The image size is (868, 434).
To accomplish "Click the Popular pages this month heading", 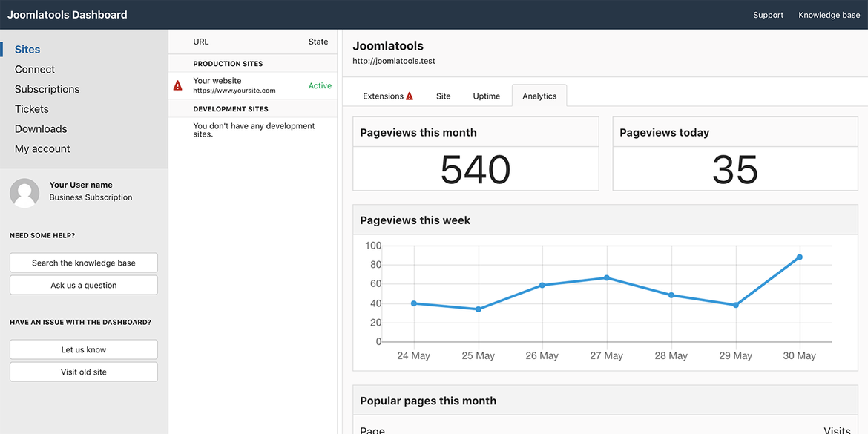I will [x=429, y=401].
